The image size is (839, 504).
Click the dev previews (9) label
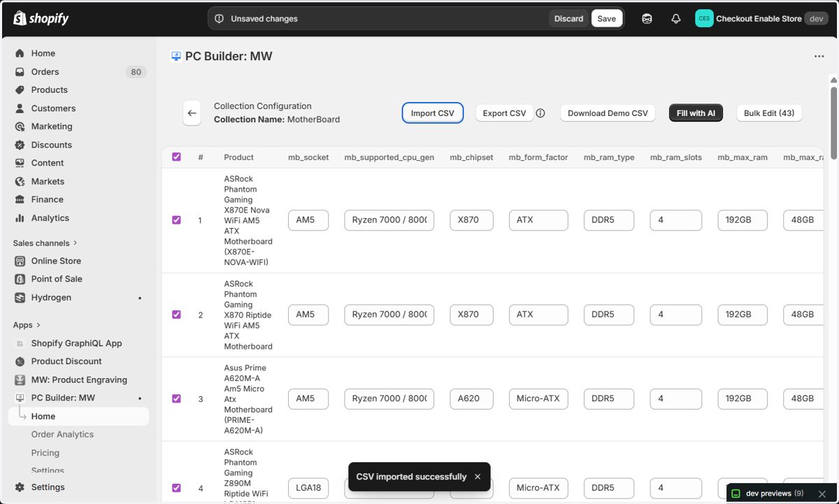[x=775, y=494]
